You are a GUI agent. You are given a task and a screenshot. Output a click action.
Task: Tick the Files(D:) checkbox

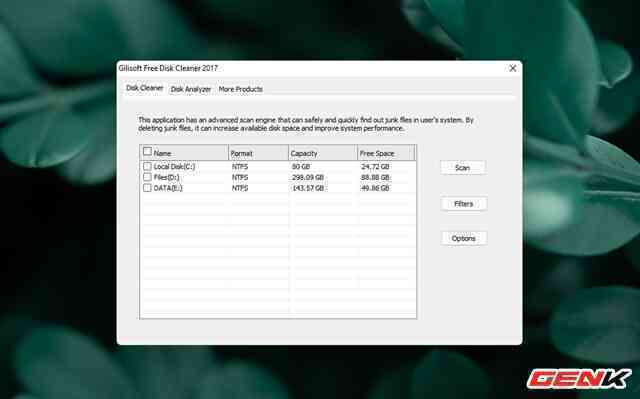pyautogui.click(x=147, y=177)
